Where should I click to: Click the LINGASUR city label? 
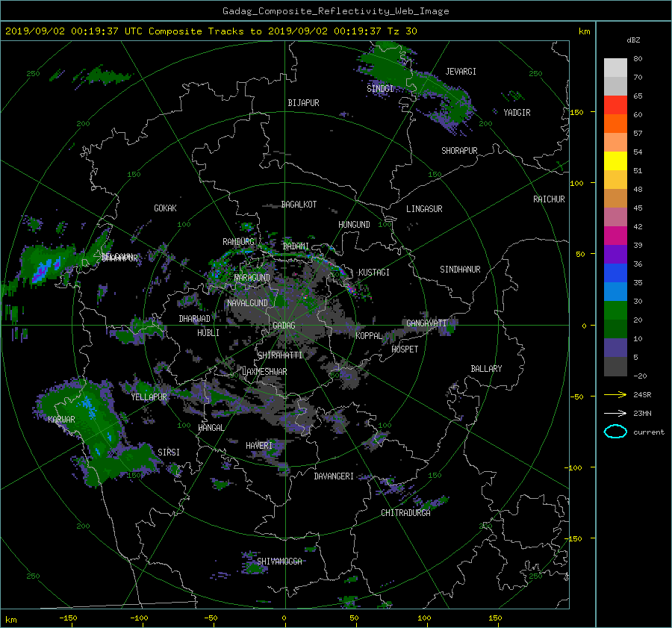coord(424,209)
